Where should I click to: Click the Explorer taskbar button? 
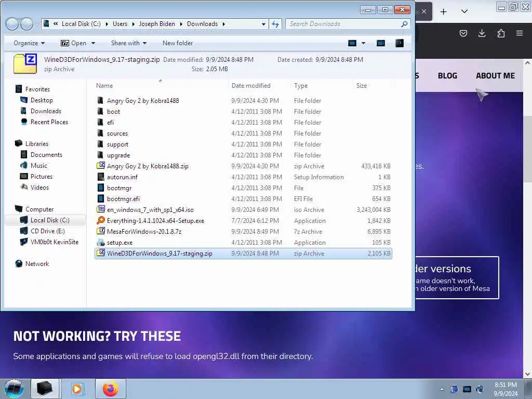[45, 389]
